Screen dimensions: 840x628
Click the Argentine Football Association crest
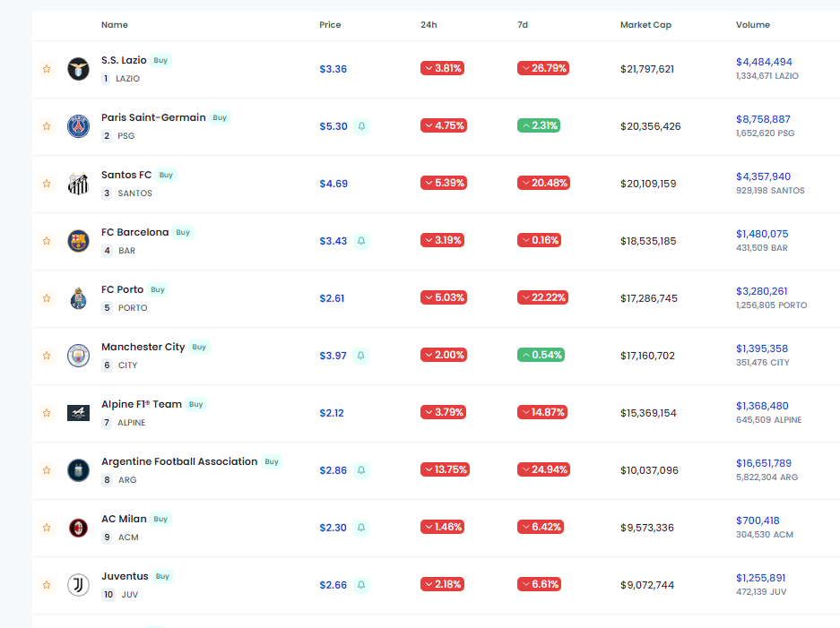point(78,469)
